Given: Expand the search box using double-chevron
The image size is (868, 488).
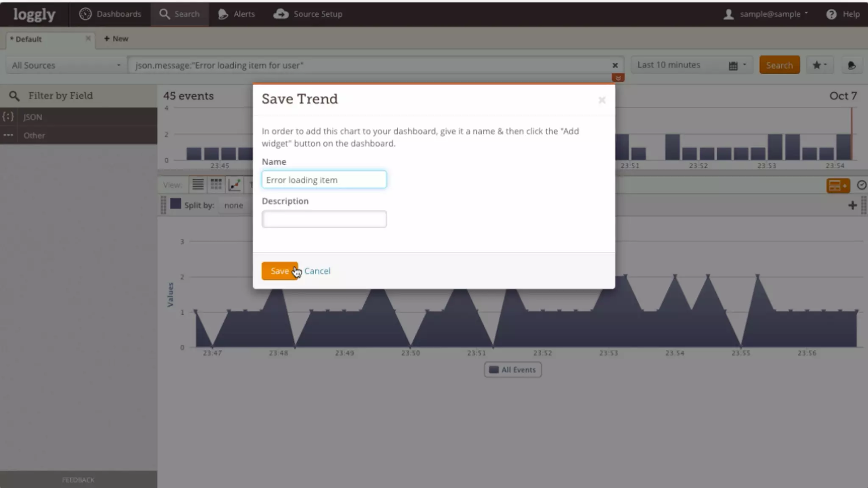Looking at the screenshot, I should [x=618, y=78].
